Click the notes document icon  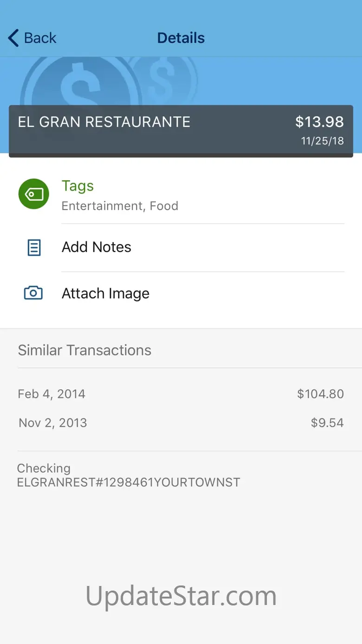[x=34, y=247]
